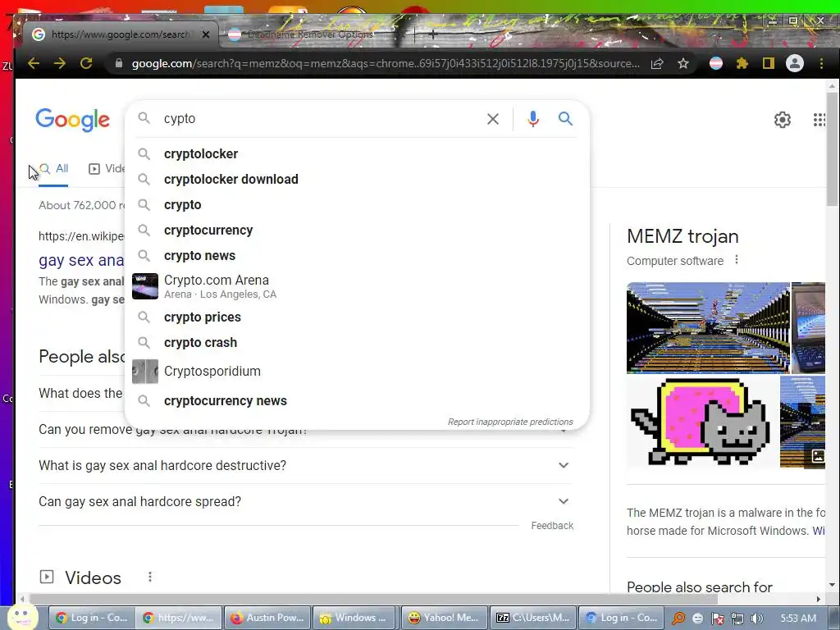The height and width of the screenshot is (630, 840).
Task: Open a new browser tab
Action: pyautogui.click(x=433, y=34)
